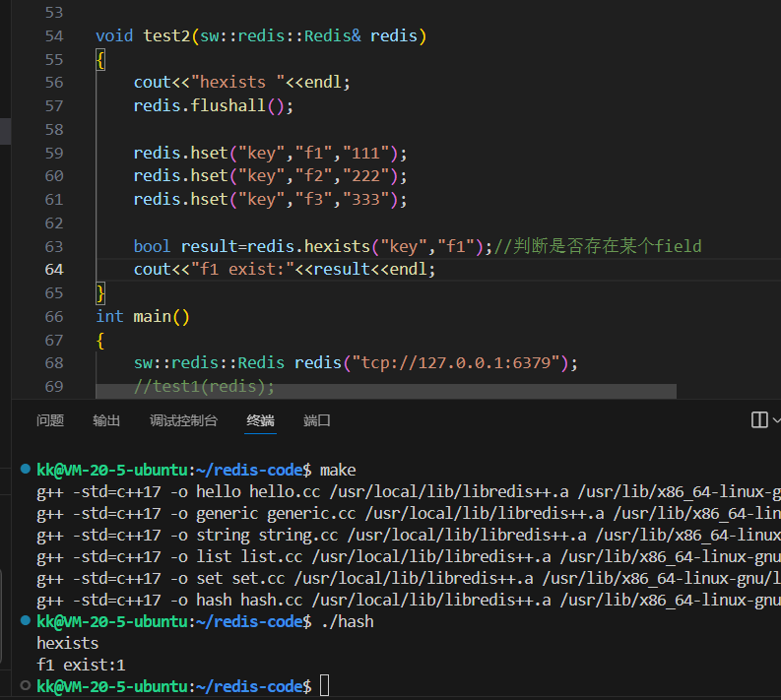Click the "f1","111" hset line
Screen dimensions: 781x700
(271, 153)
